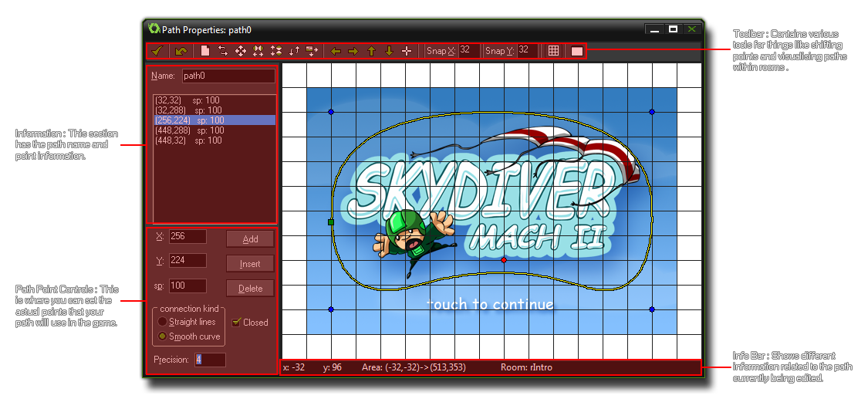The width and height of the screenshot is (868, 409).
Task: Click the shift path four-arrow icon
Action: click(x=241, y=51)
